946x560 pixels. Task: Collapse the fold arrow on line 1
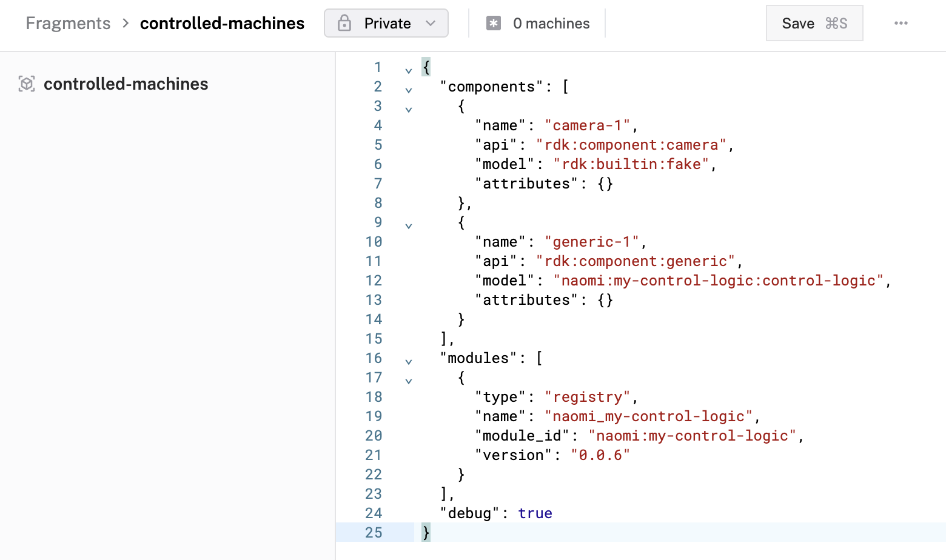409,71
